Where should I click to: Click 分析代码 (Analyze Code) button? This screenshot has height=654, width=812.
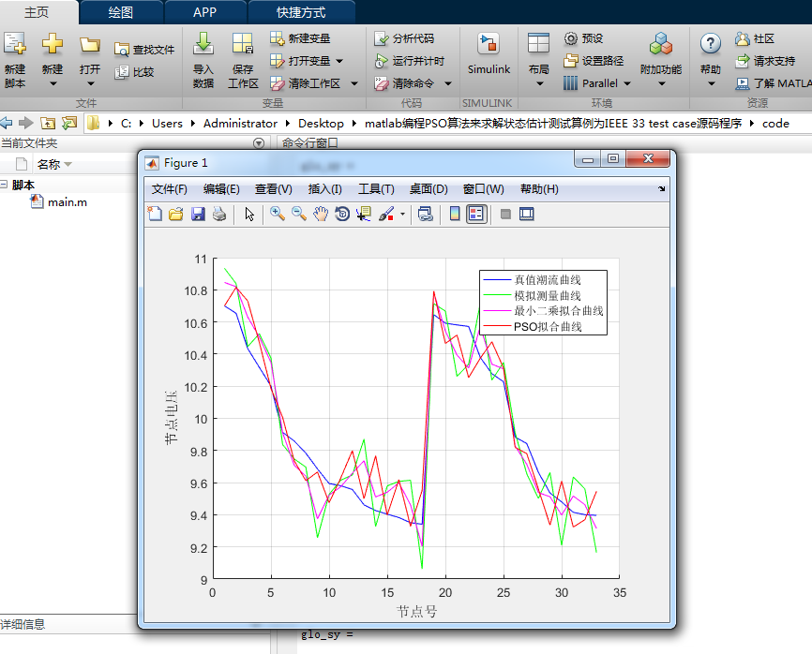(404, 38)
